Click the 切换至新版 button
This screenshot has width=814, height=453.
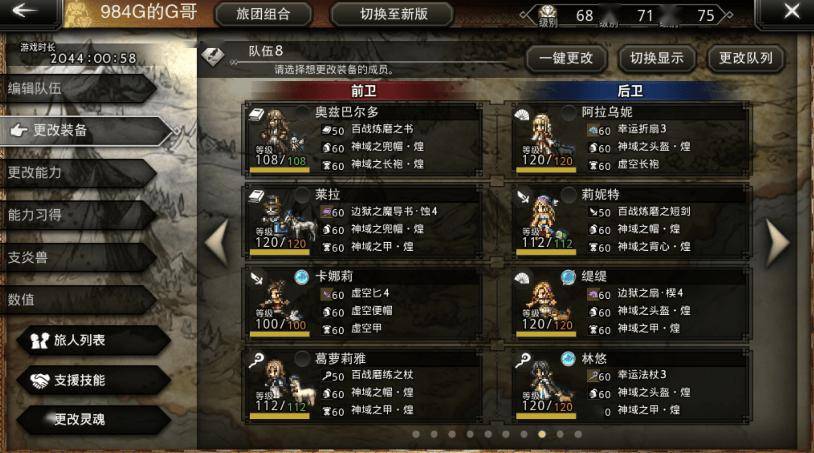[393, 14]
